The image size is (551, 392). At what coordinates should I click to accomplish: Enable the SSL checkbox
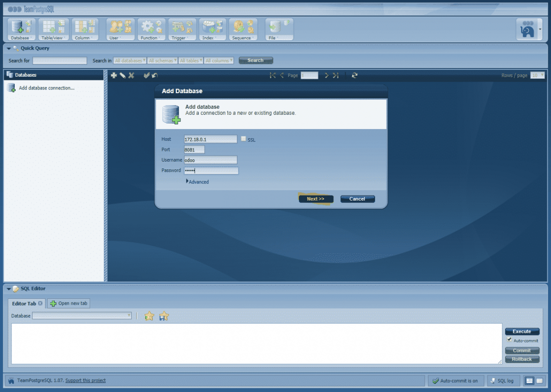point(244,139)
